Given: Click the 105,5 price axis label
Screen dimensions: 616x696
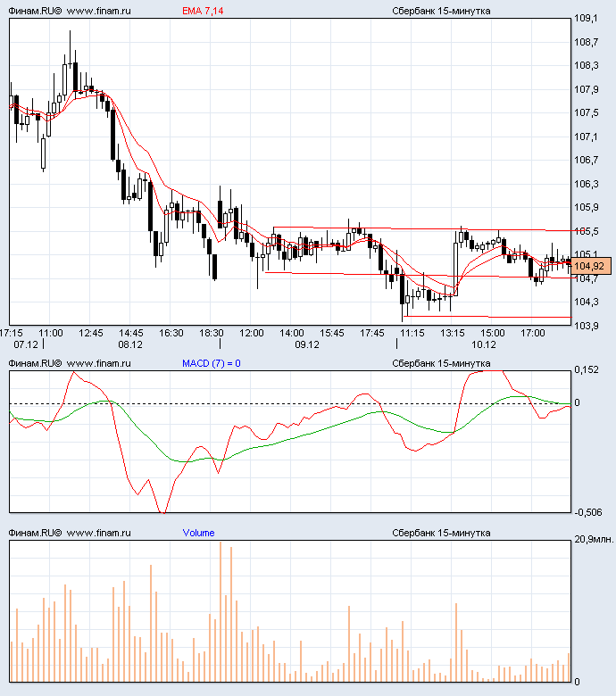Looking at the screenshot, I should [x=587, y=231].
